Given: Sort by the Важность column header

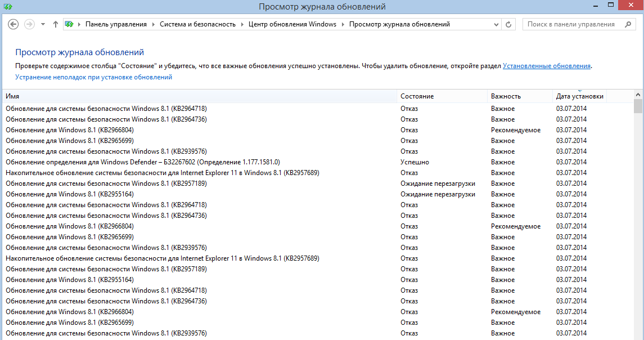Looking at the screenshot, I should click(520, 96).
